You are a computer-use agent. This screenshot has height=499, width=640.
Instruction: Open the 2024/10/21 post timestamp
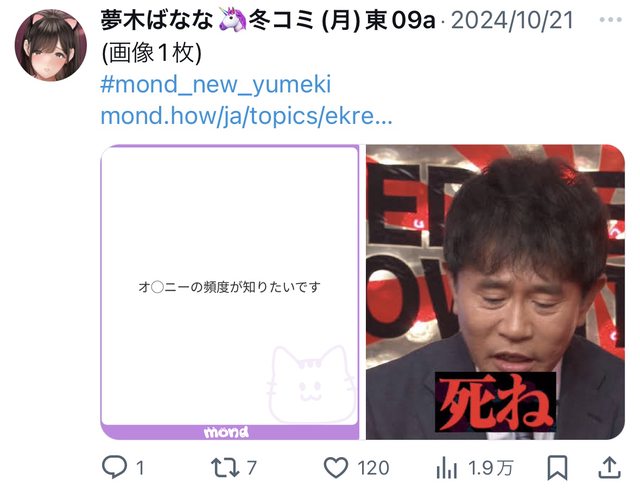tap(512, 20)
